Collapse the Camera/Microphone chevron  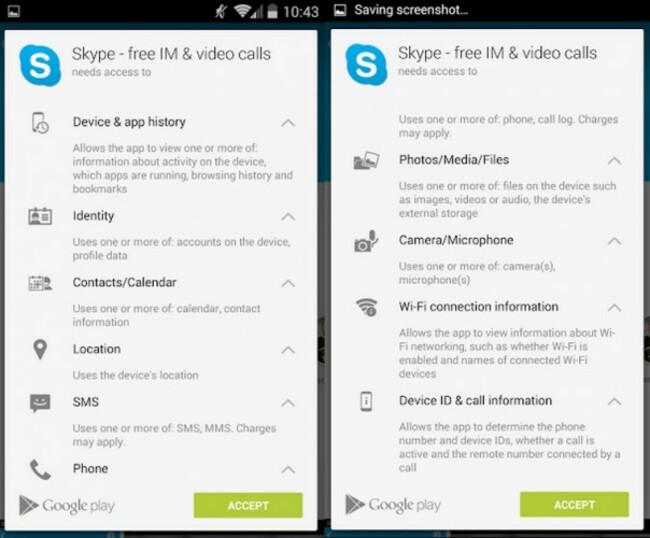(614, 241)
